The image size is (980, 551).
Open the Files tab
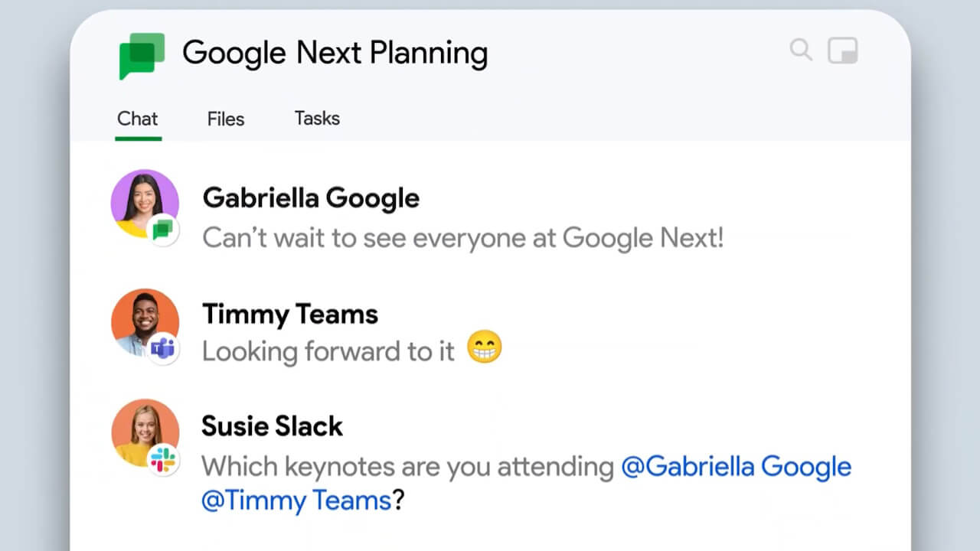coord(226,119)
